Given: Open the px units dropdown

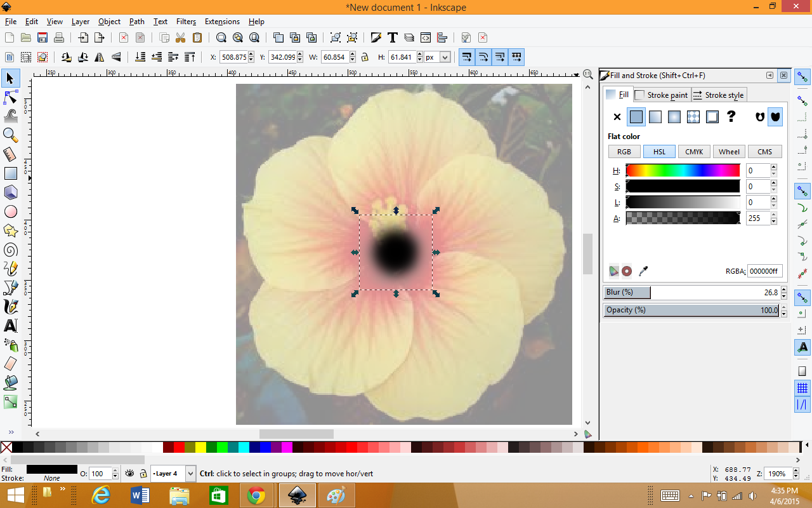Looking at the screenshot, I should coord(445,57).
